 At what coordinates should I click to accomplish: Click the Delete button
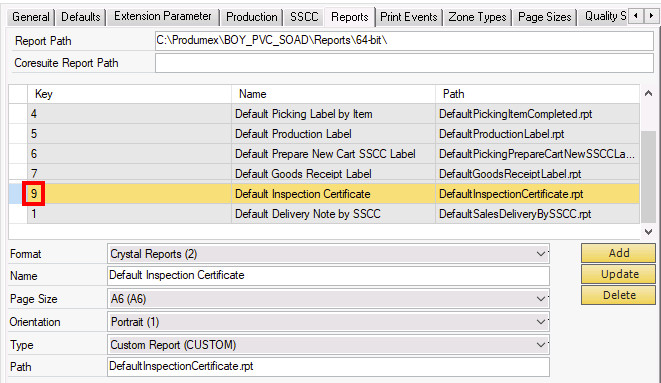pyautogui.click(x=618, y=295)
